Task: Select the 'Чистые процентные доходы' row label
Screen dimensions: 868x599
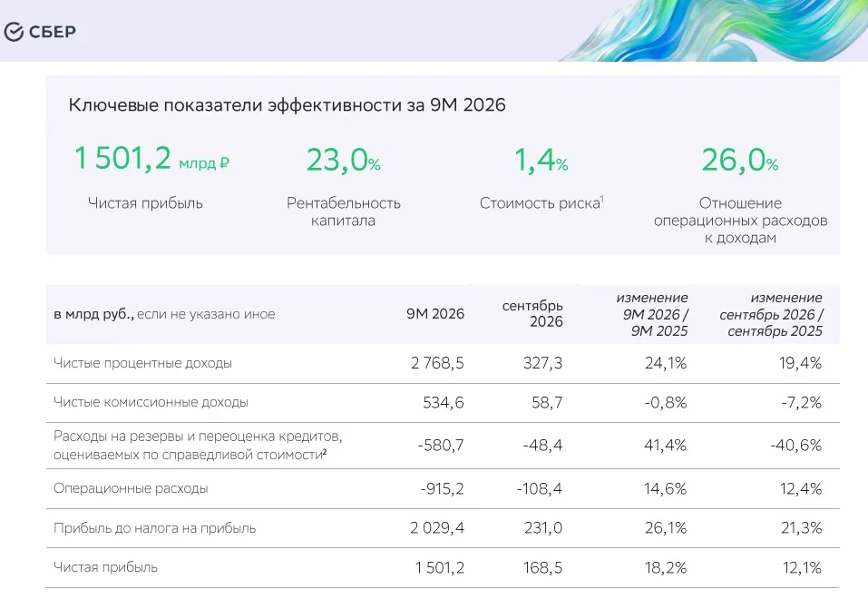Action: pyautogui.click(x=142, y=363)
